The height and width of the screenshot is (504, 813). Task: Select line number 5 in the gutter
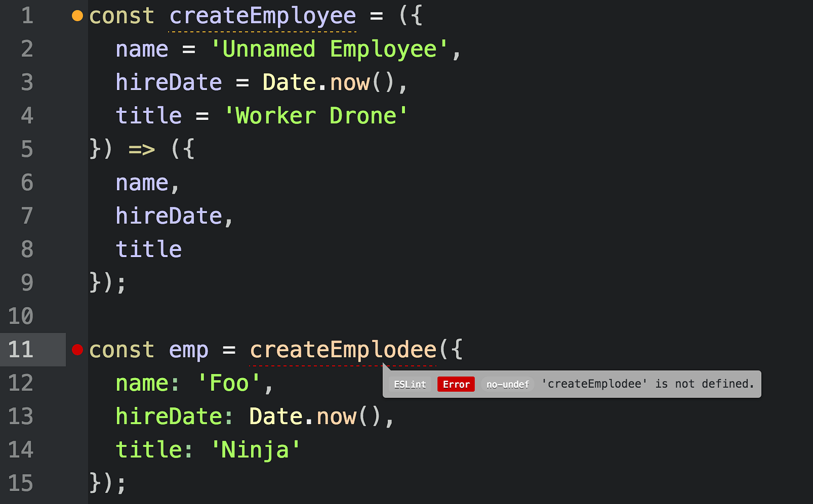click(27, 149)
